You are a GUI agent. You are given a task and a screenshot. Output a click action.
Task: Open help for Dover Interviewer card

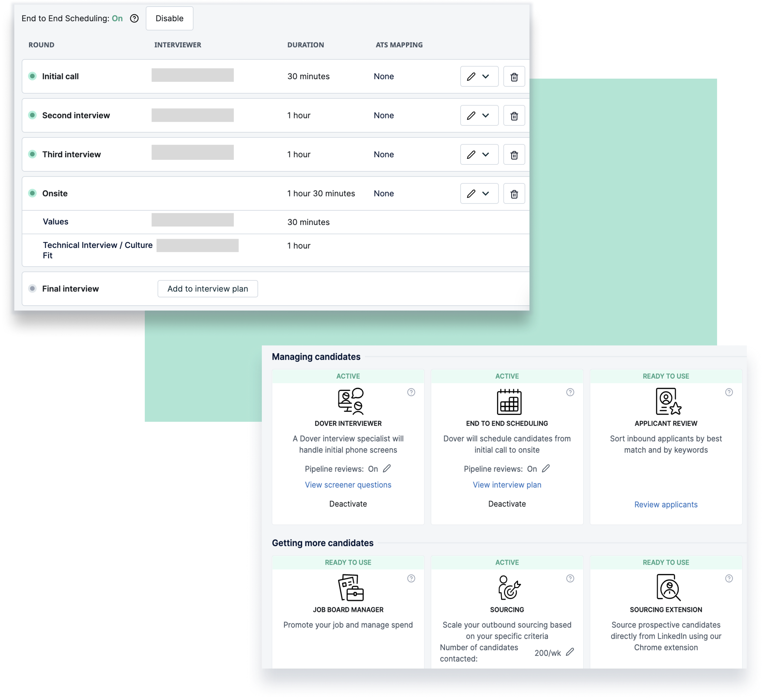point(411,392)
